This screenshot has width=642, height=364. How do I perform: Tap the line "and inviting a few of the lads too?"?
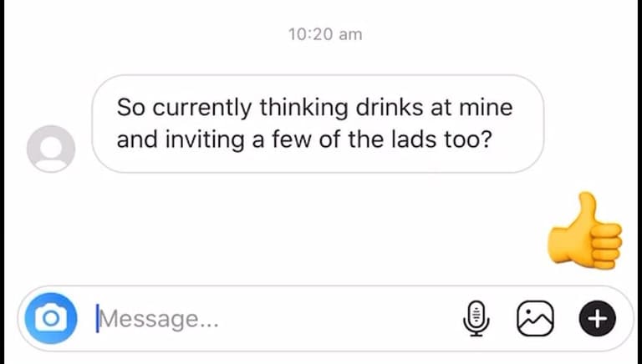coord(303,139)
